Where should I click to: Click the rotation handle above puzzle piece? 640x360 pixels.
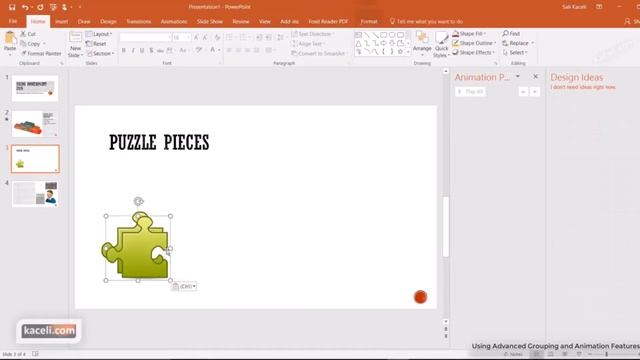pos(138,201)
